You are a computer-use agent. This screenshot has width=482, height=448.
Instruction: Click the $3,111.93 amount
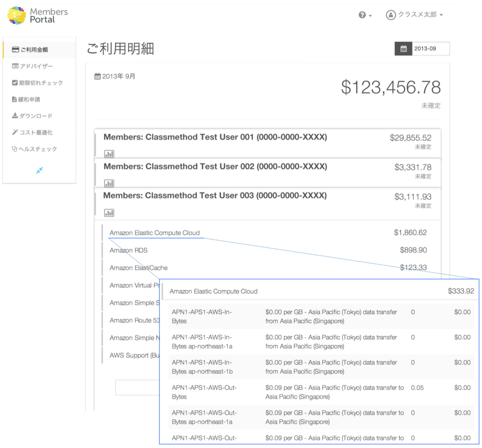(413, 197)
